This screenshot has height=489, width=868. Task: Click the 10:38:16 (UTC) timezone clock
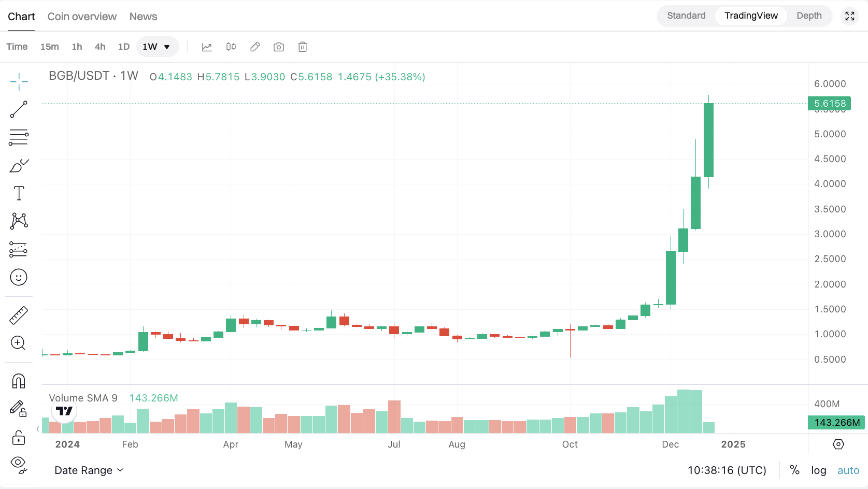(727, 470)
